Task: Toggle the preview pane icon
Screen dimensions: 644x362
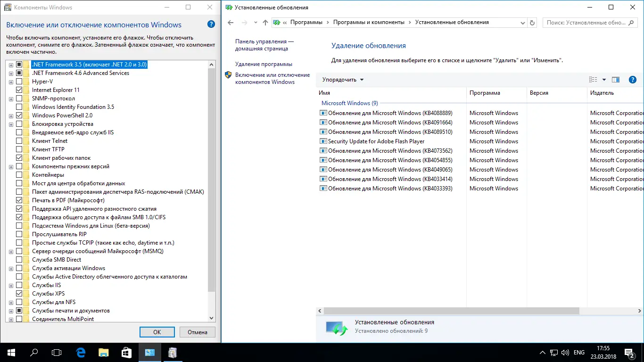Action: tap(615, 80)
